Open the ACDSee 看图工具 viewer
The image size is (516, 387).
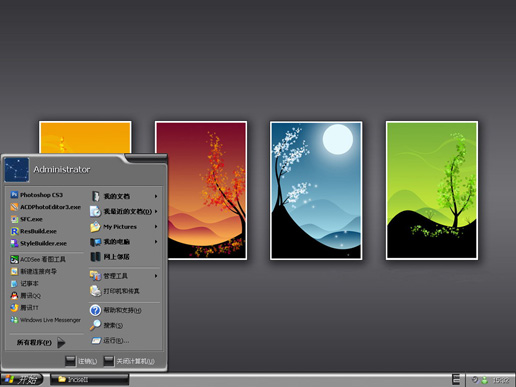tap(38, 259)
